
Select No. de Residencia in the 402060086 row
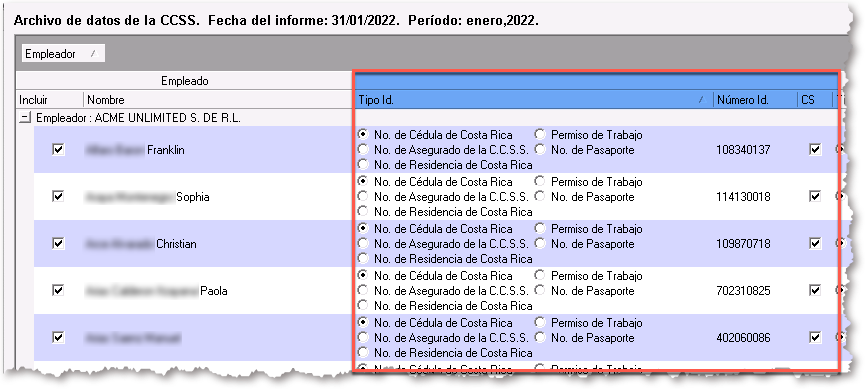coord(363,351)
